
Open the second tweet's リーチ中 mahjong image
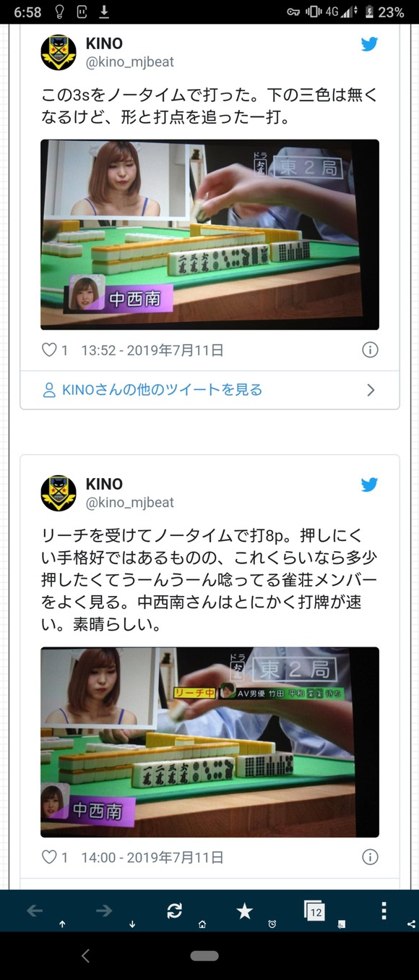(209, 742)
